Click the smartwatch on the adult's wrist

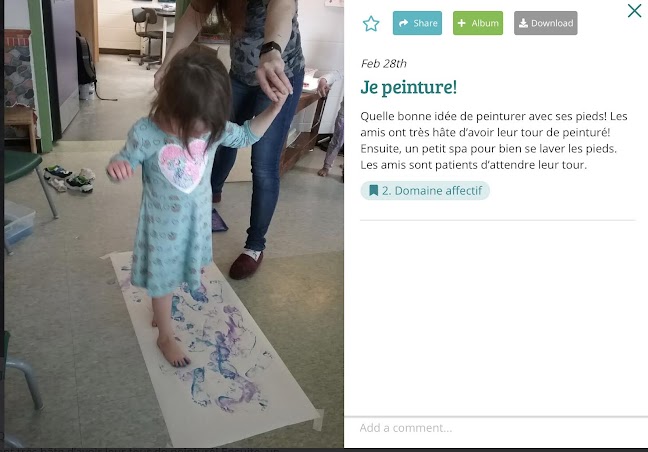point(270,48)
